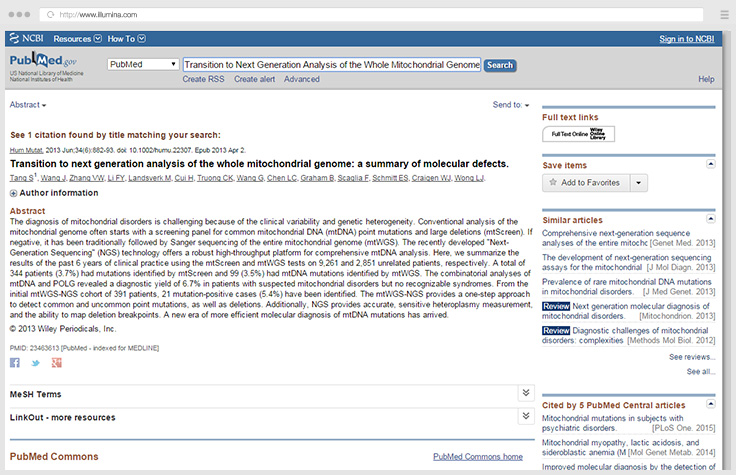Open the PubMed database dropdown
736x475 pixels.
[x=142, y=65]
